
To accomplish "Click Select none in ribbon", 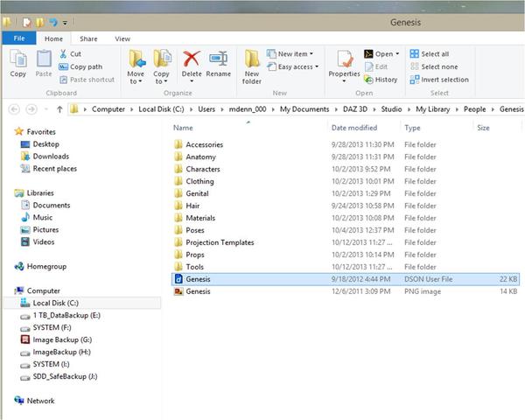I will [x=434, y=66].
